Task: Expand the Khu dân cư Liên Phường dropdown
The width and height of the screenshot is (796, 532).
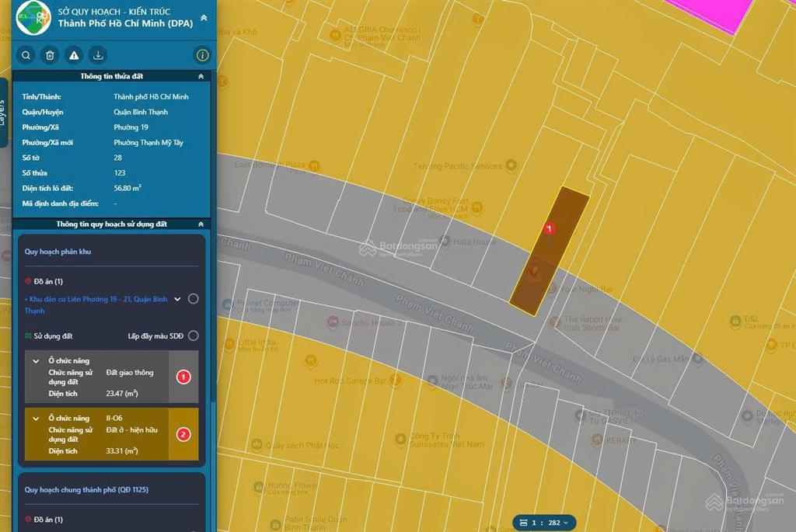Action: point(177,299)
